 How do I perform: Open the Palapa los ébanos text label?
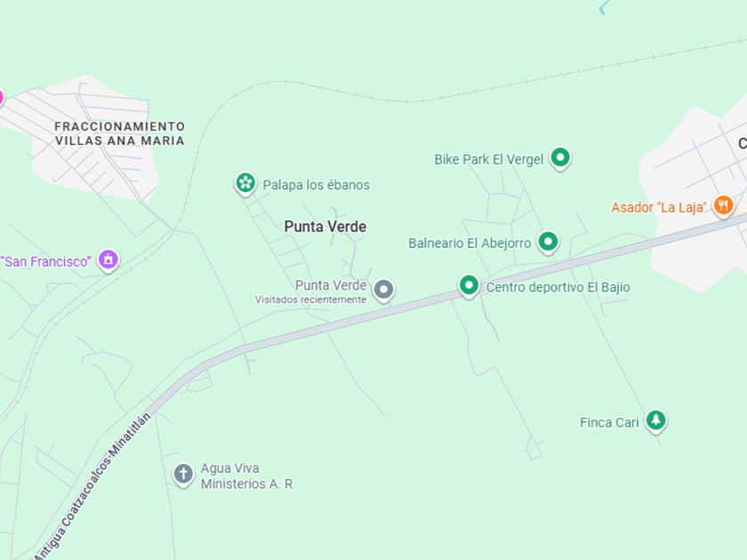tap(317, 185)
